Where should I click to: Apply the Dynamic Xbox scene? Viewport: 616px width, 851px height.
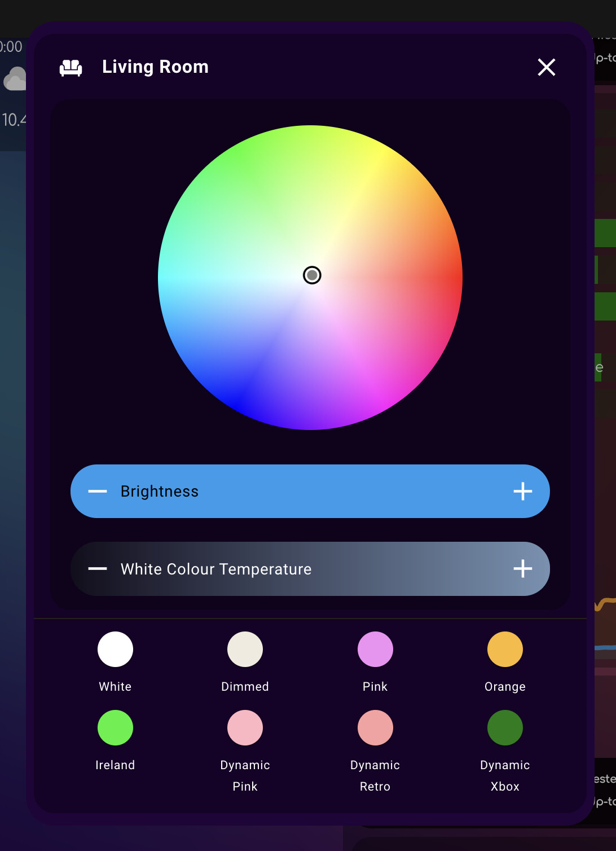(504, 727)
